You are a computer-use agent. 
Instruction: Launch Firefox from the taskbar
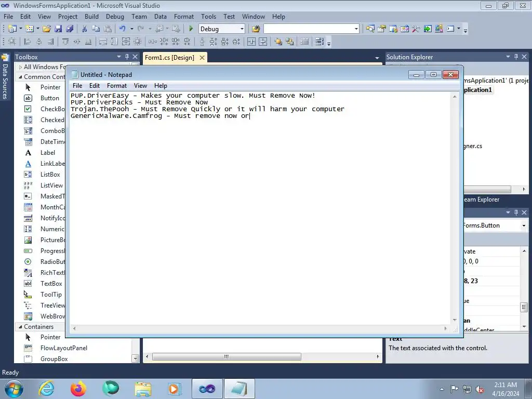coord(78,389)
